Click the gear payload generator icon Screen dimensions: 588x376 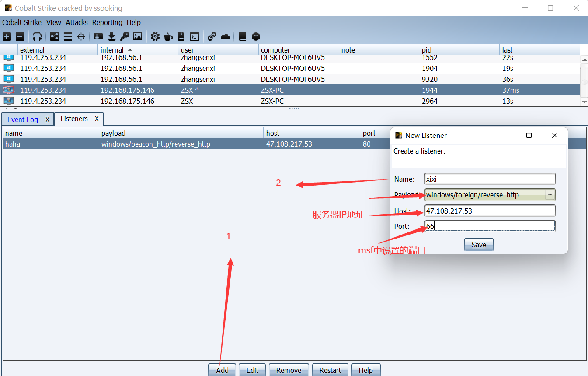[155, 37]
